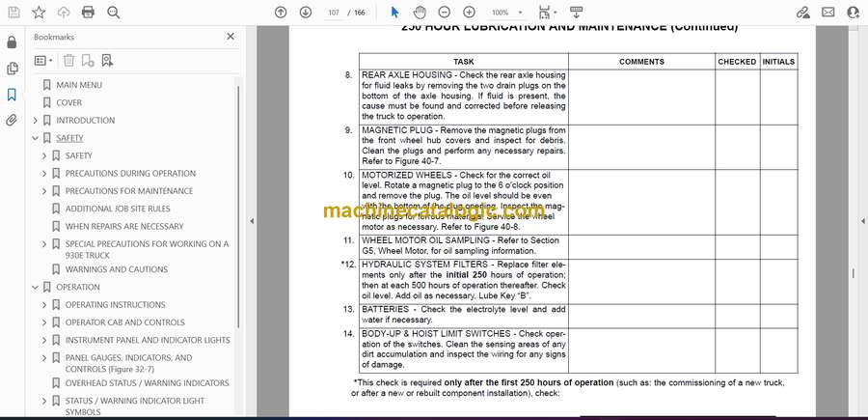Delete the selected bookmark with trash icon

68,61
